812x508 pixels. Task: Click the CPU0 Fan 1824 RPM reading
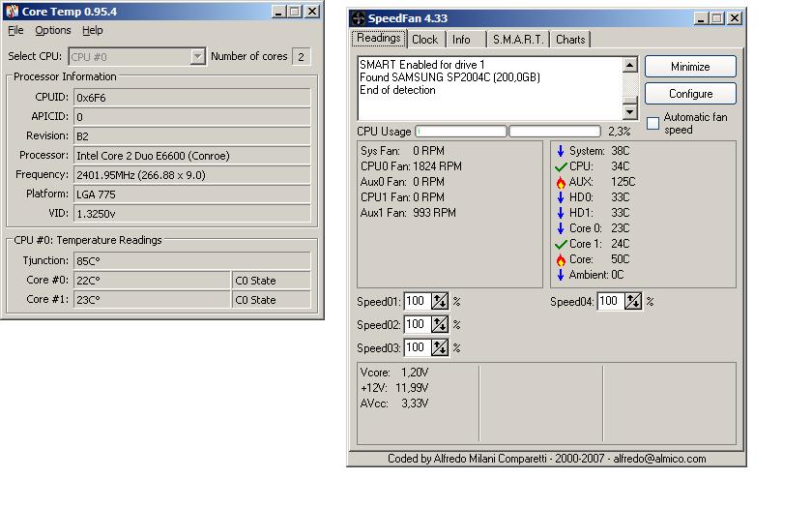[x=411, y=166]
